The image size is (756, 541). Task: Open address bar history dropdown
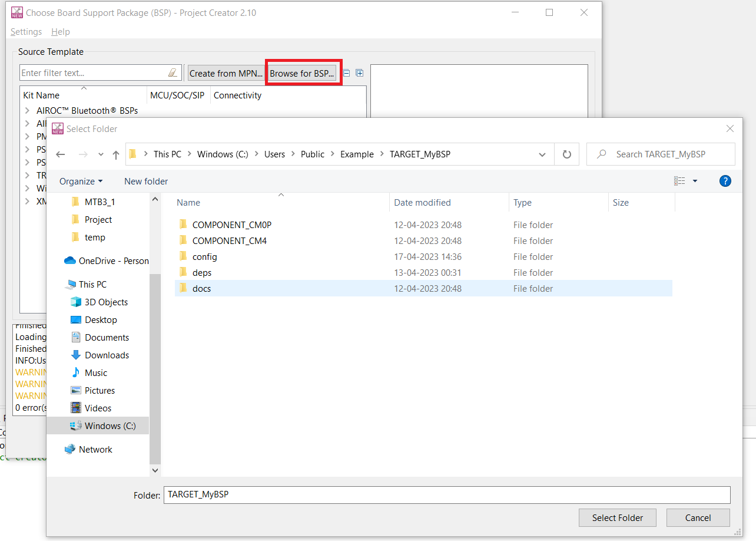tap(542, 154)
